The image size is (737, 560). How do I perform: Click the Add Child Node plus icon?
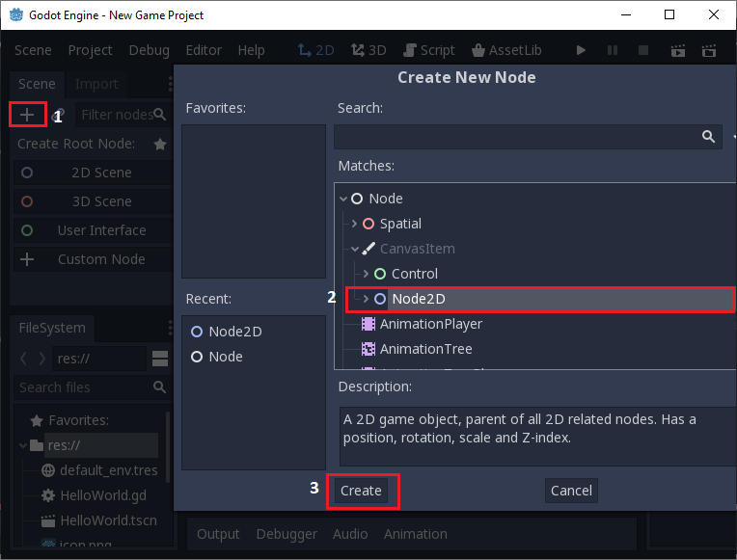[x=27, y=114]
